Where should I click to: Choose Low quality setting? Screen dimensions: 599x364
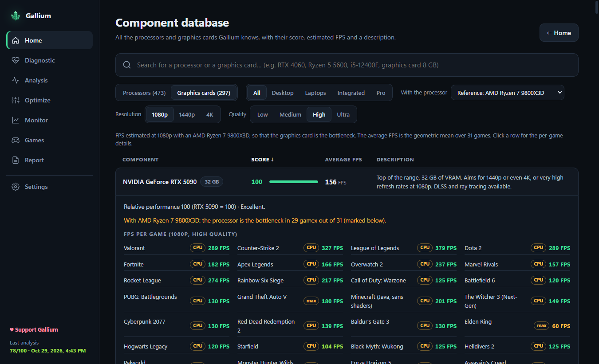263,114
